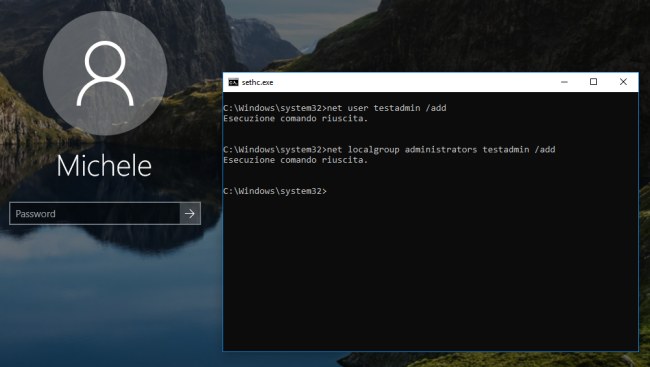This screenshot has height=367, width=650.
Task: Click the empty C:\Windows\system32> prompt line
Action: tap(275, 191)
